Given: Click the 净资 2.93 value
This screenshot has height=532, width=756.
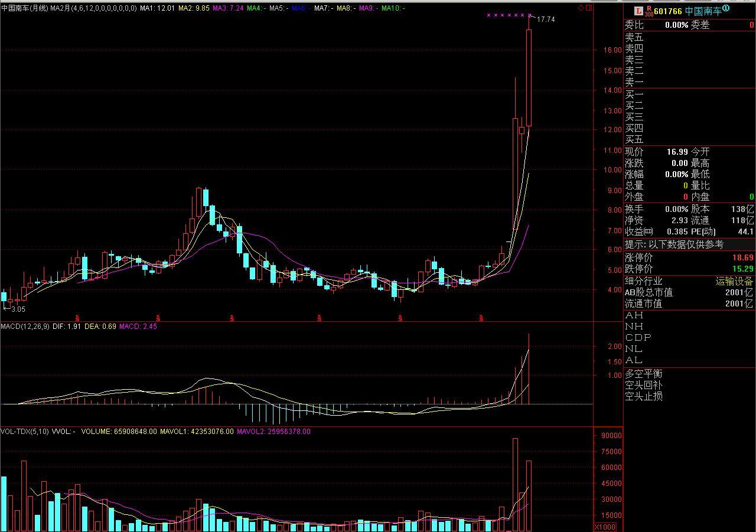Looking at the screenshot, I should 680,220.
